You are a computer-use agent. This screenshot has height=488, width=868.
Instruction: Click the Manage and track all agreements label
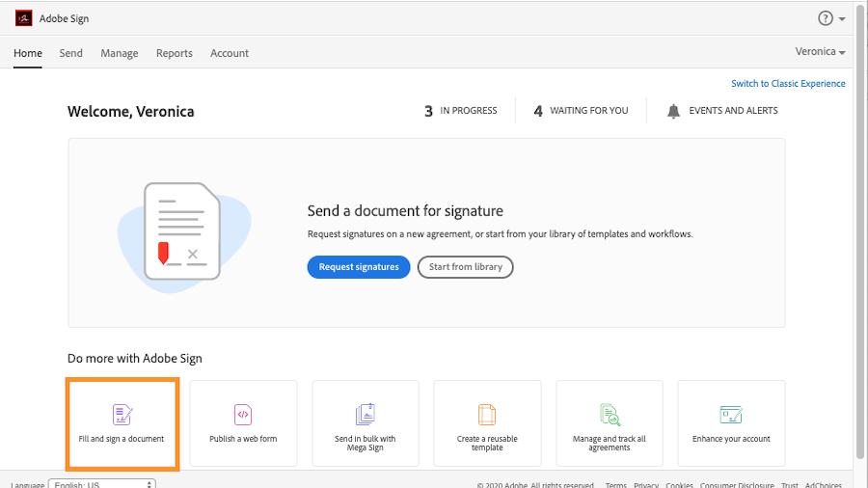coord(609,444)
